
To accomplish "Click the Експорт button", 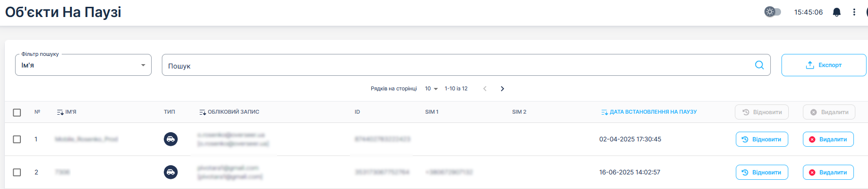I will (x=824, y=65).
